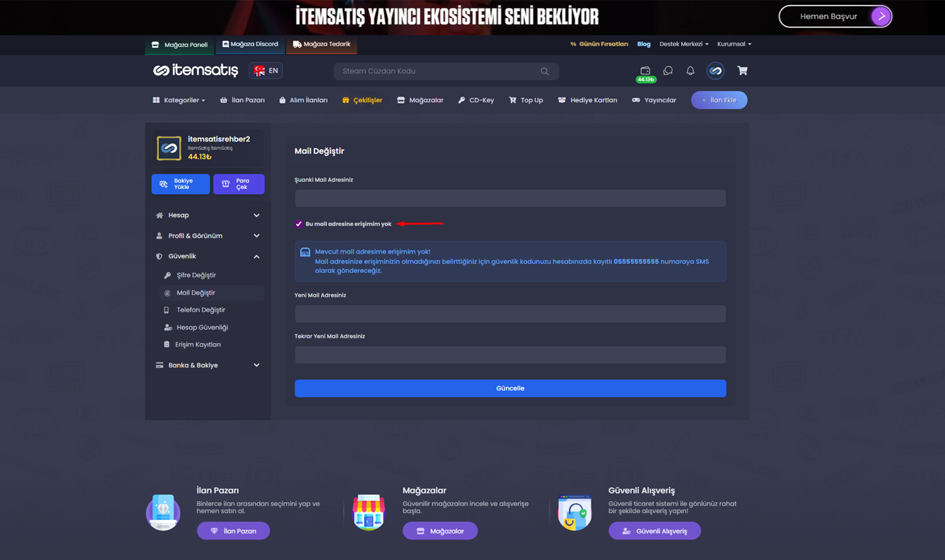Viewport: 945px width, 560px height.
Task: Click the search magnifier icon
Action: pyautogui.click(x=545, y=71)
